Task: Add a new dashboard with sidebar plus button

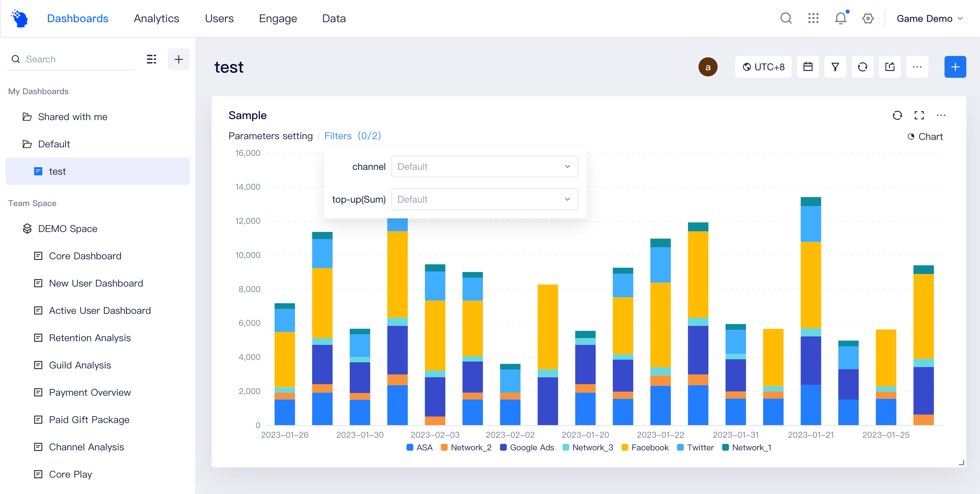Action: 179,59
